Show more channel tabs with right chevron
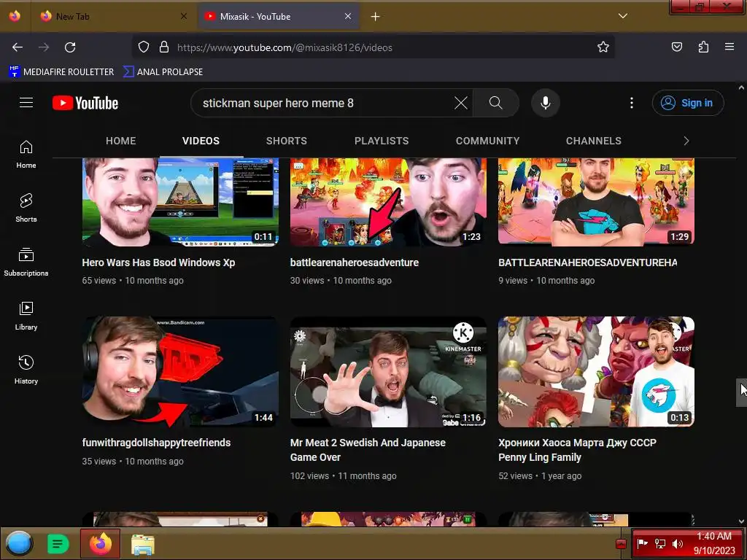The height and width of the screenshot is (560, 747). [x=686, y=141]
